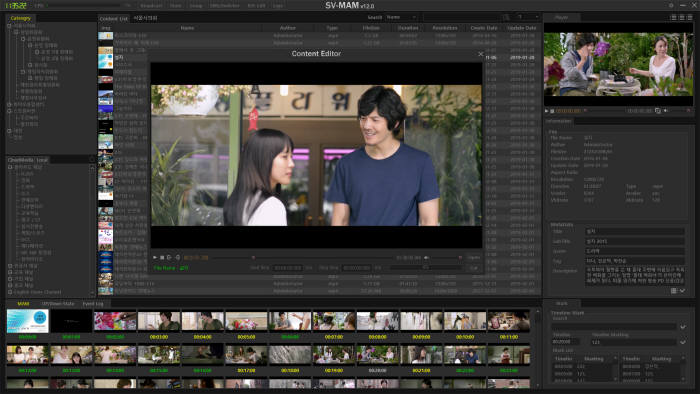700x394 pixels.
Task: Sort content by the Duration column
Action: point(408,28)
